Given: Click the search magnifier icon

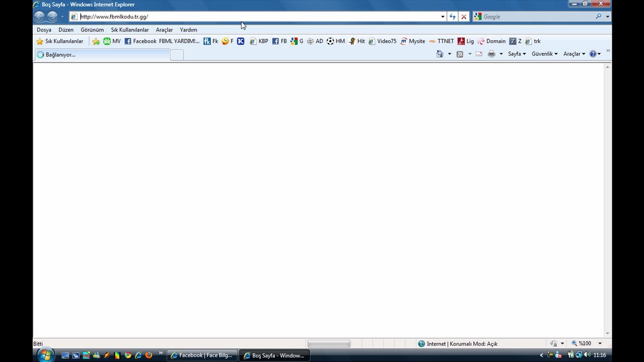Looking at the screenshot, I should (x=598, y=17).
